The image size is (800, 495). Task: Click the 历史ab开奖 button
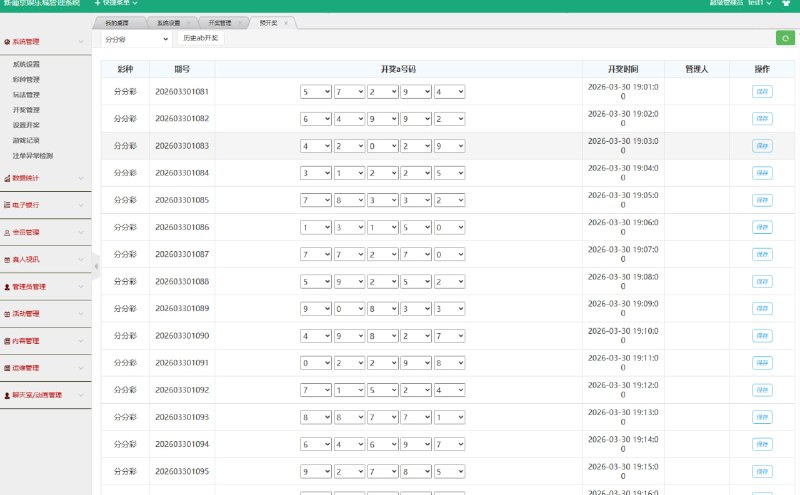click(201, 38)
